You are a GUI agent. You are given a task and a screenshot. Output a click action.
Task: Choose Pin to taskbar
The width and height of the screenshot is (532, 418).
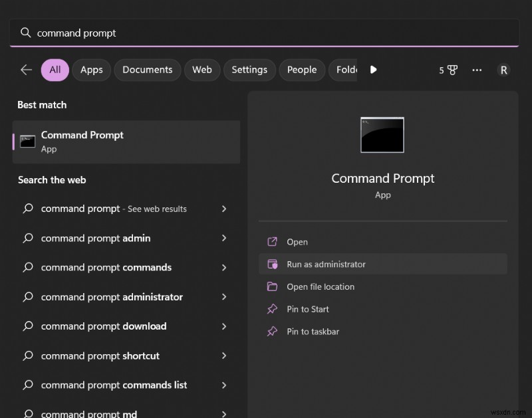pos(383,331)
